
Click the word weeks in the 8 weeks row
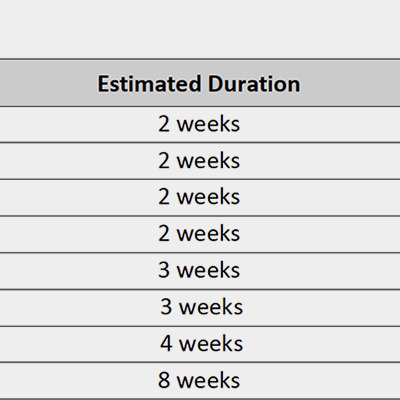[208, 380]
